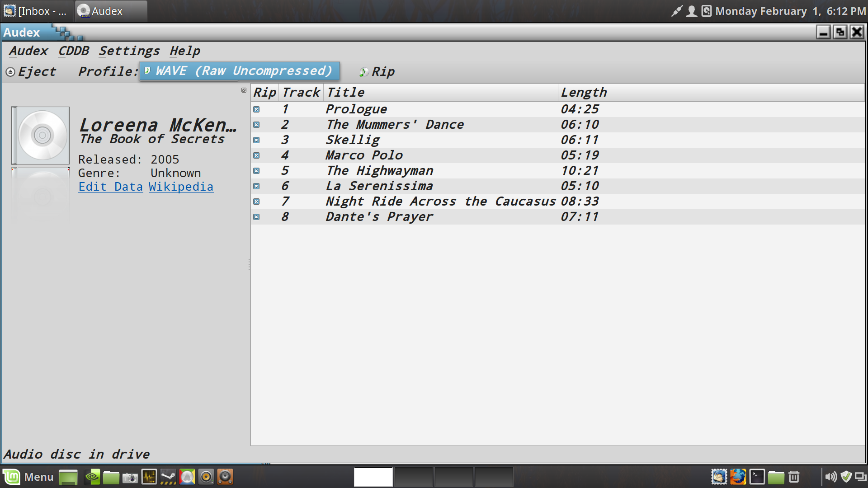Open the Help menu

coord(185,51)
